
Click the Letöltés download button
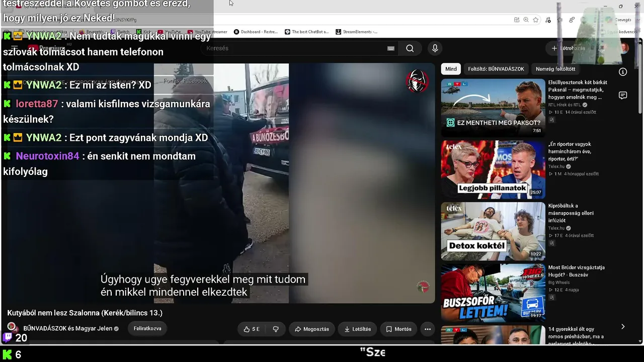[357, 329]
